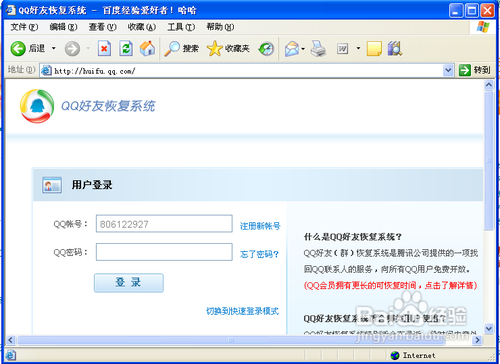The width and height of the screenshot is (500, 364).
Task: Open the 工具 menu
Action: [181, 27]
